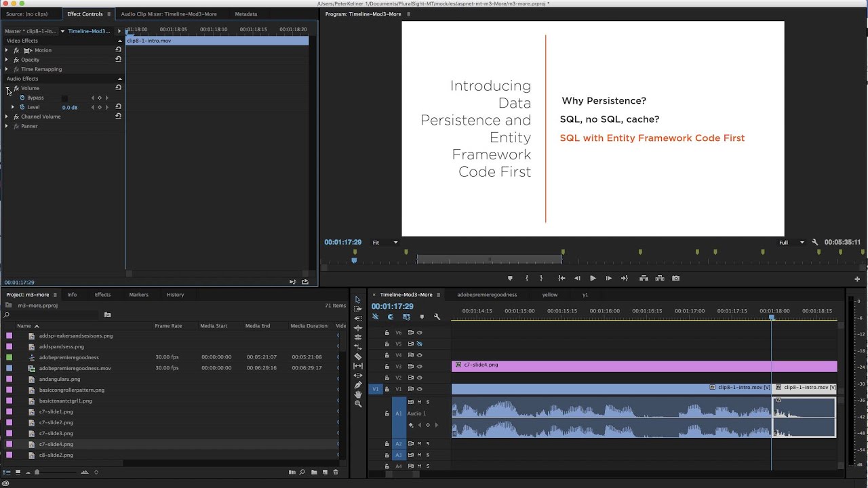This screenshot has width=868, height=488.
Task: Expand the Level property
Action: (x=12, y=107)
